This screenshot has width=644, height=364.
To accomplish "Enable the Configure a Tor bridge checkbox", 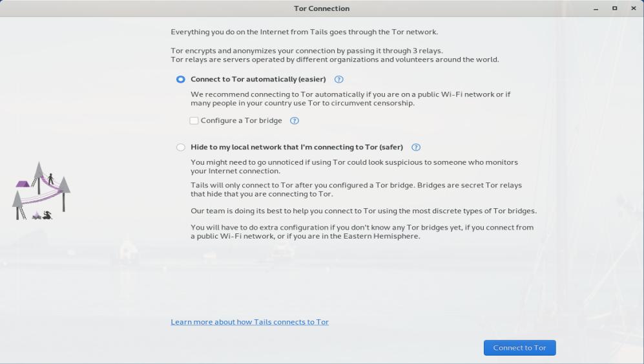I will pyautogui.click(x=194, y=121).
